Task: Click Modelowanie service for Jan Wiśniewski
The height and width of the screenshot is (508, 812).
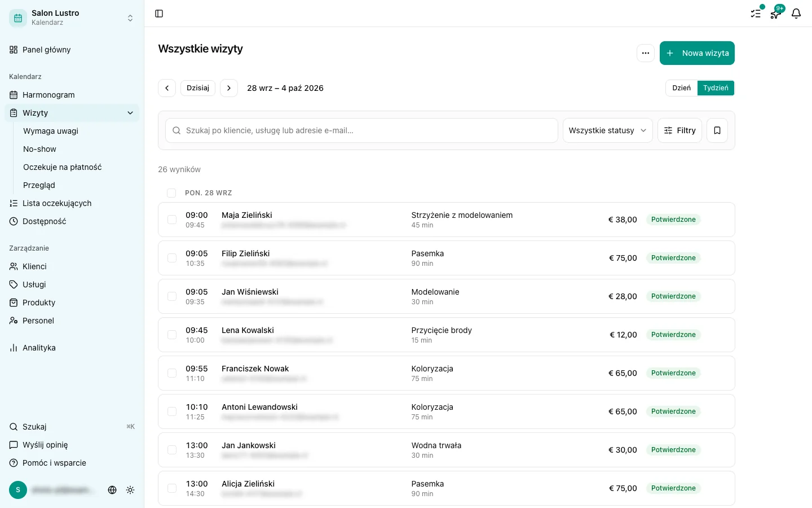Action: pyautogui.click(x=435, y=292)
